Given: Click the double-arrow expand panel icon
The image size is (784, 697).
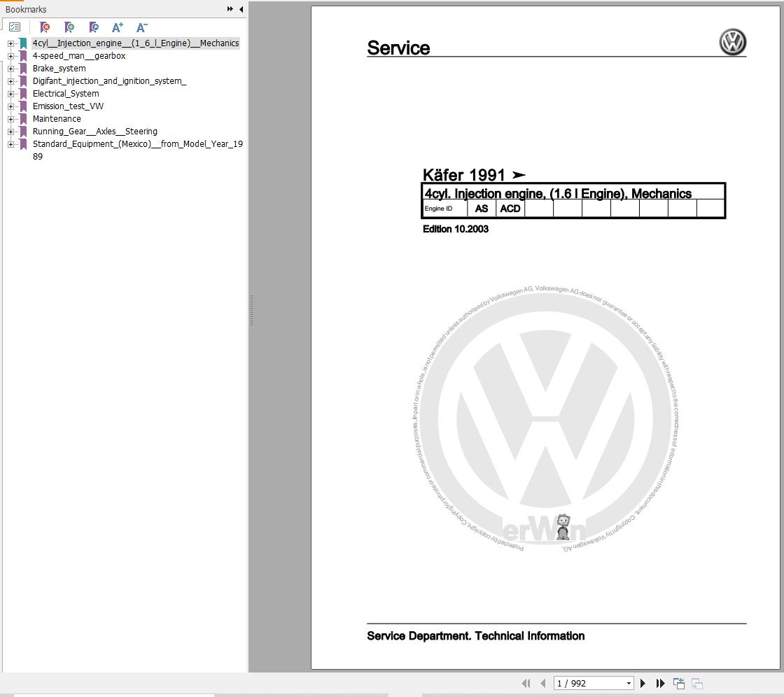Looking at the screenshot, I should pyautogui.click(x=230, y=9).
